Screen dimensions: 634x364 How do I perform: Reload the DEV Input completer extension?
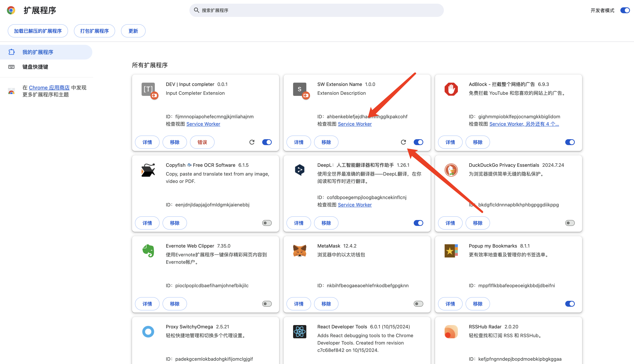click(x=252, y=142)
